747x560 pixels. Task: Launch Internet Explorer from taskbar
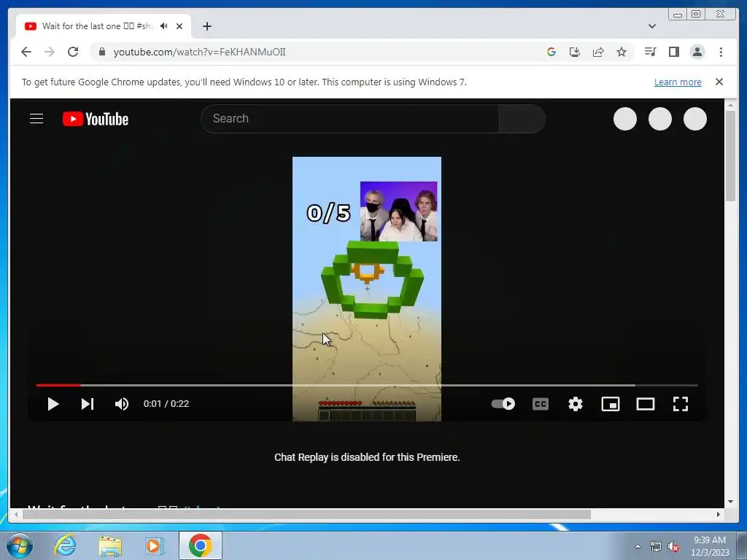click(65, 545)
